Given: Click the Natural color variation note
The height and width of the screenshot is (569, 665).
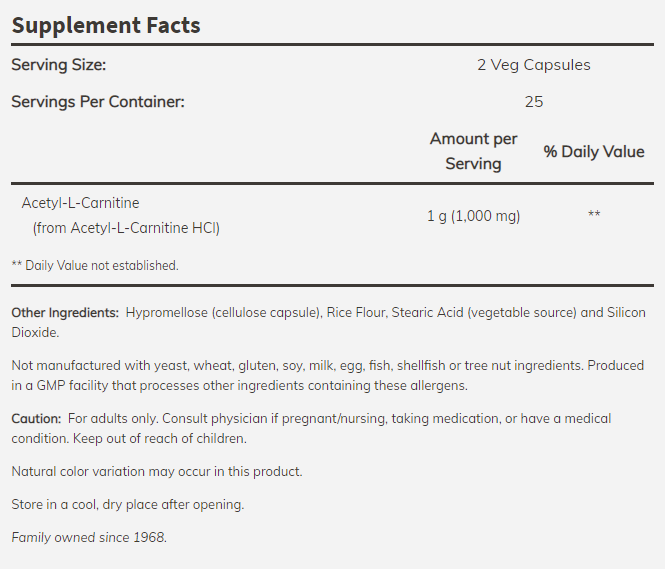Looking at the screenshot, I should (x=156, y=471).
